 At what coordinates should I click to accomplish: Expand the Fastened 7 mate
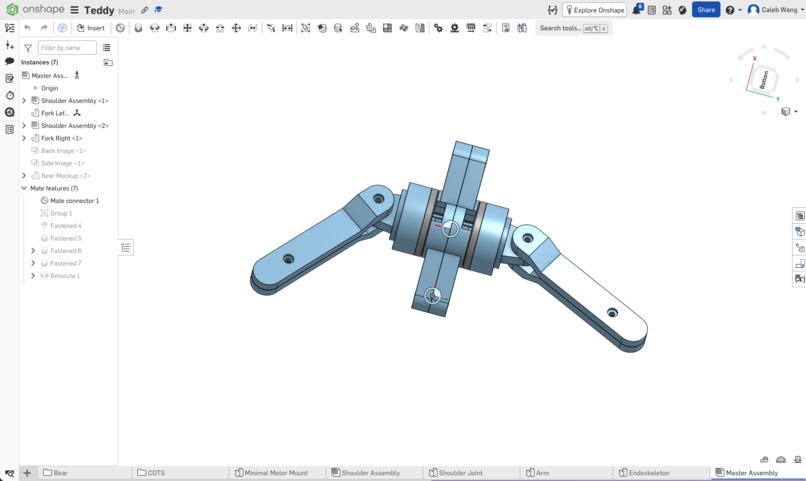click(x=33, y=263)
